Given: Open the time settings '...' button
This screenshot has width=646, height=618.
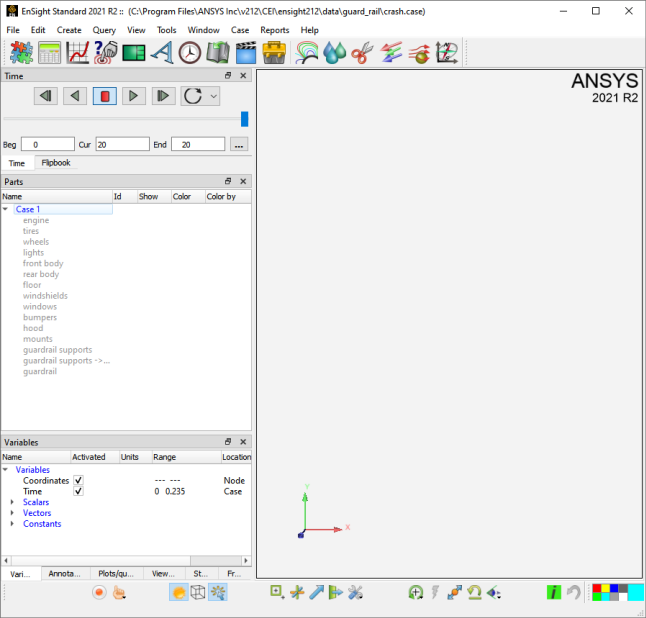Looking at the screenshot, I should (239, 145).
